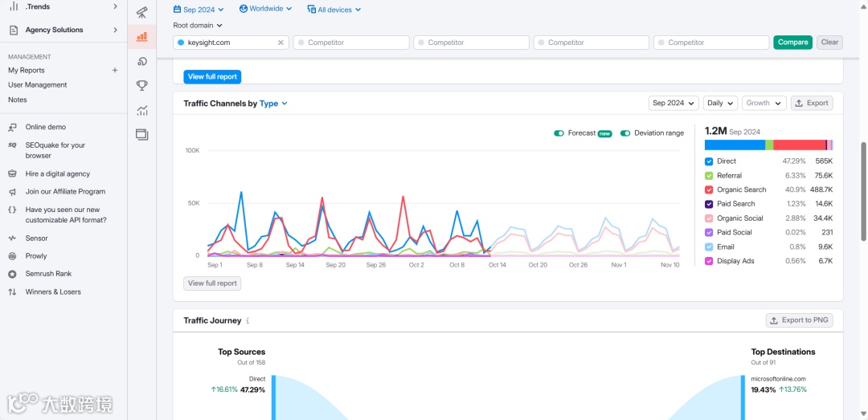Open Notes in the Management section
This screenshot has width=868, height=420.
pos(18,100)
